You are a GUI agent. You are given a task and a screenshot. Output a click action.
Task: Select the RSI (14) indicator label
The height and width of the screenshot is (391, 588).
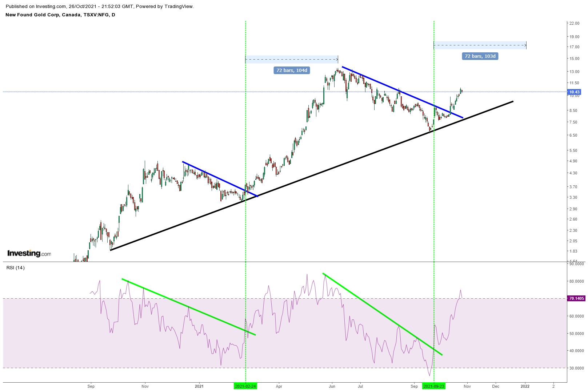click(x=16, y=268)
